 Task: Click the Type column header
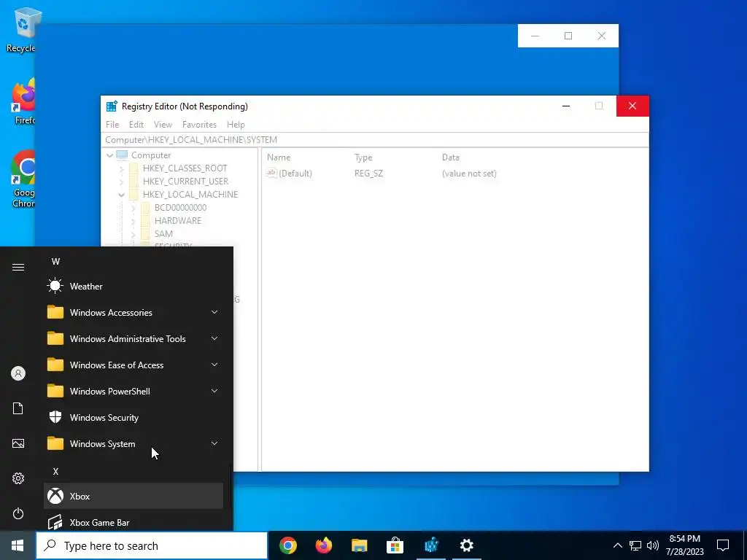[363, 157]
